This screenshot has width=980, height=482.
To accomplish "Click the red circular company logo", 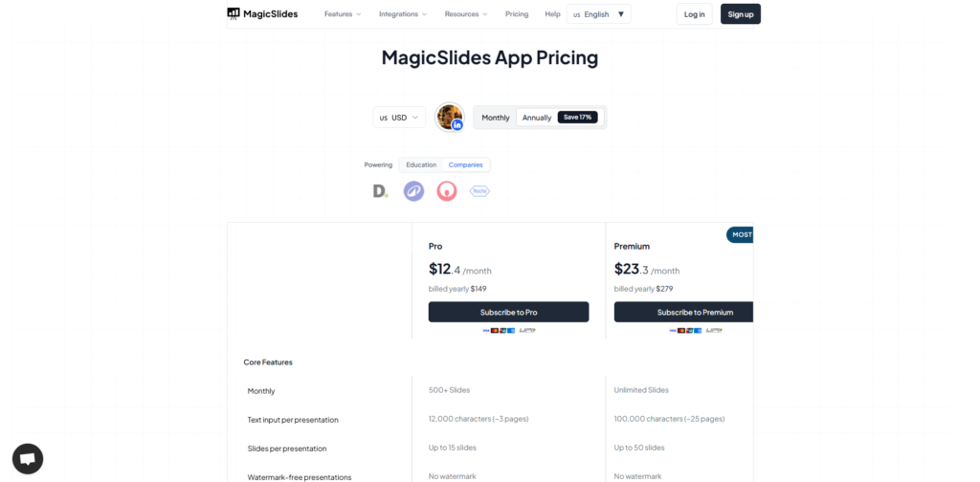I will click(447, 191).
